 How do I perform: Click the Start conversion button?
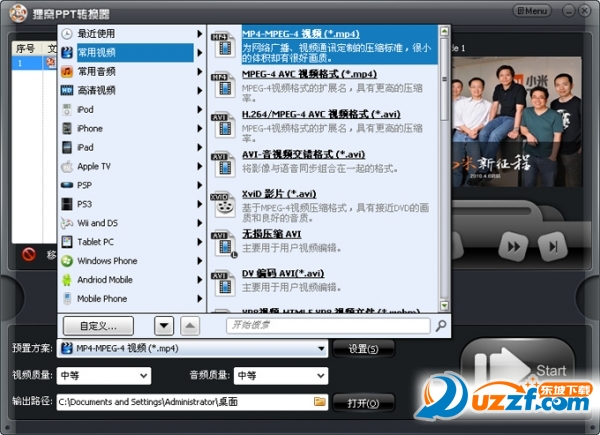coord(517,368)
